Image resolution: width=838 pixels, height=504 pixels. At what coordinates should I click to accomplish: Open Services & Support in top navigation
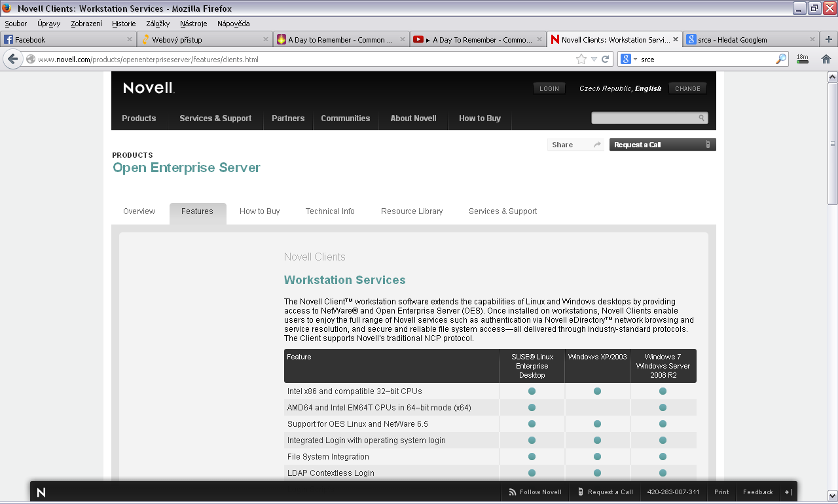coord(215,118)
